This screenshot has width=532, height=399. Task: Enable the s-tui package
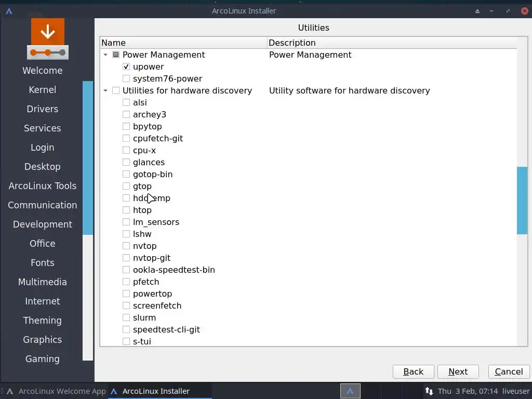click(126, 341)
